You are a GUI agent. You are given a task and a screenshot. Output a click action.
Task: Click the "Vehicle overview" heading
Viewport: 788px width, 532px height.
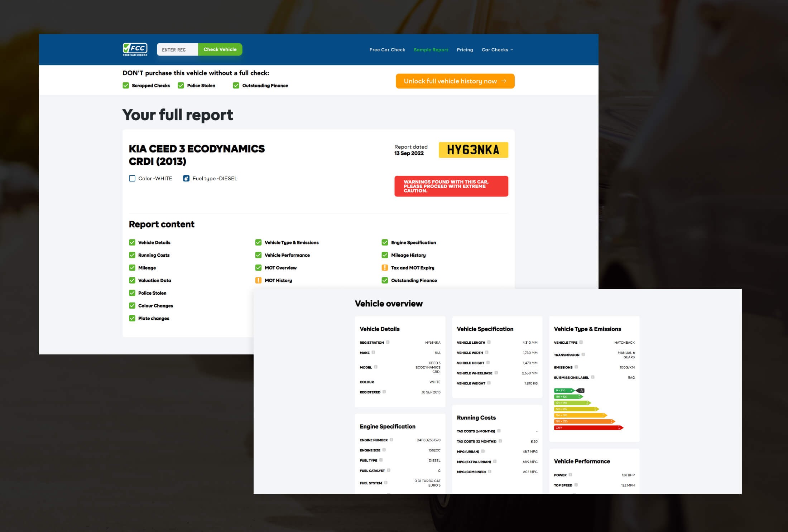tap(389, 304)
